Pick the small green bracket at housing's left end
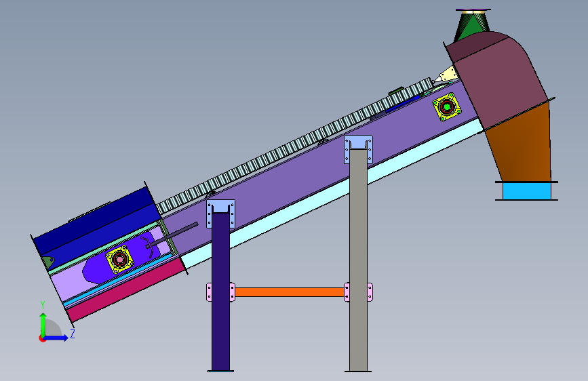Screen dimensions: 588x381 point(48,260)
